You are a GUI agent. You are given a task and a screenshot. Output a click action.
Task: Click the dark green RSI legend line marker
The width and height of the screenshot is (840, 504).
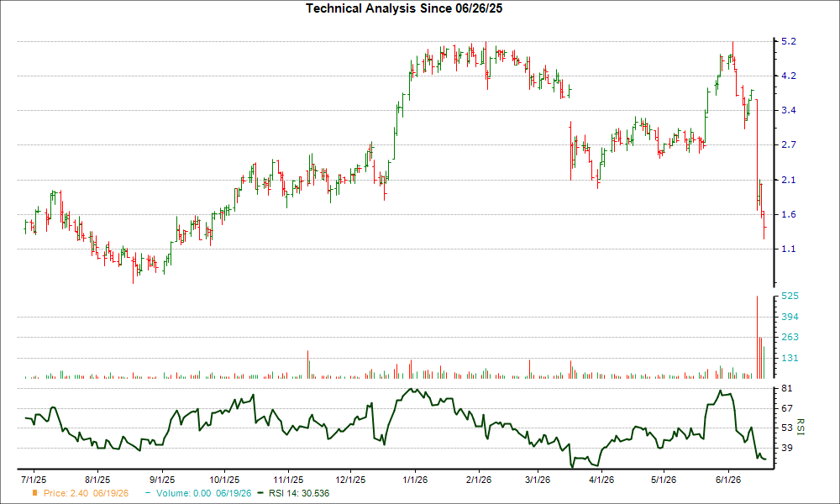pos(260,493)
